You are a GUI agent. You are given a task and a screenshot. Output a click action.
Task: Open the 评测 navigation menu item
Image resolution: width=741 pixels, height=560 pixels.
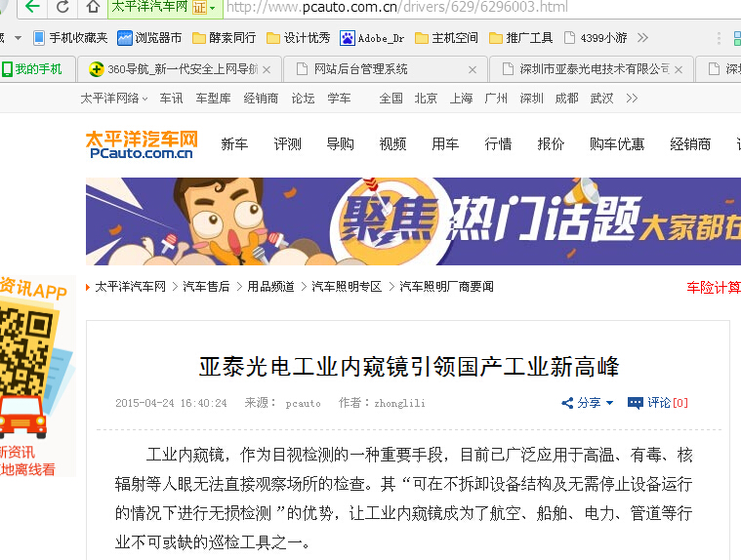(x=287, y=144)
